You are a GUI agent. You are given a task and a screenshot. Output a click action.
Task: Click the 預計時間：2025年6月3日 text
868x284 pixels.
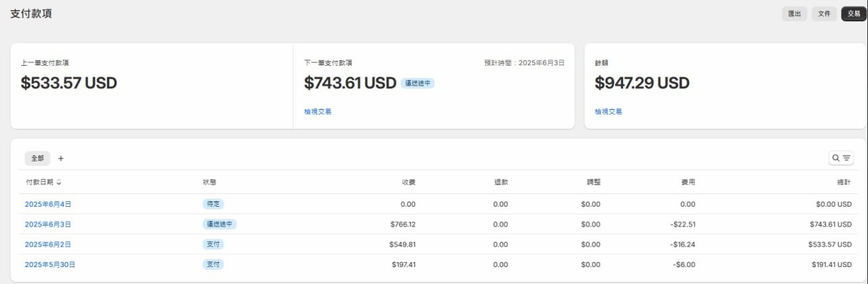pos(524,62)
